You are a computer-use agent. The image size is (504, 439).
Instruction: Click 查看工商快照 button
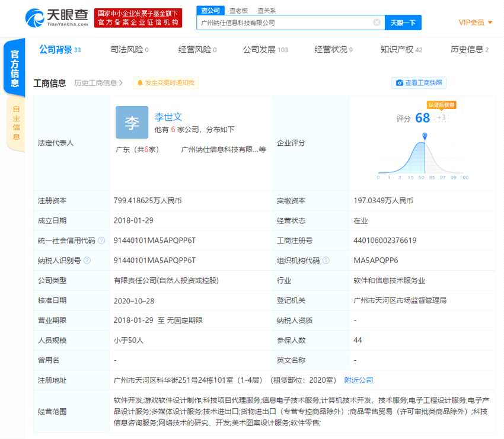419,83
